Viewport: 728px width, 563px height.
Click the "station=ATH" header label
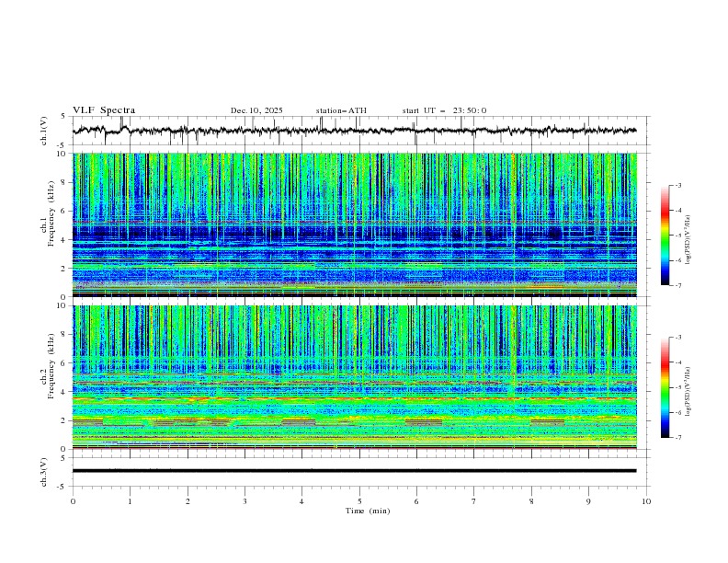(341, 110)
